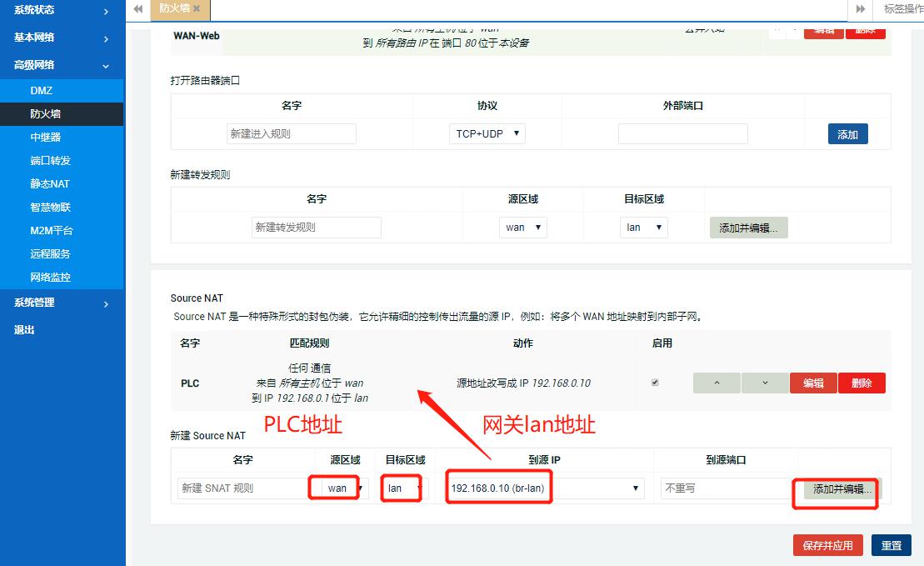
Task: Click the right double-arrow tab scroll icon
Action: pyautogui.click(x=860, y=10)
